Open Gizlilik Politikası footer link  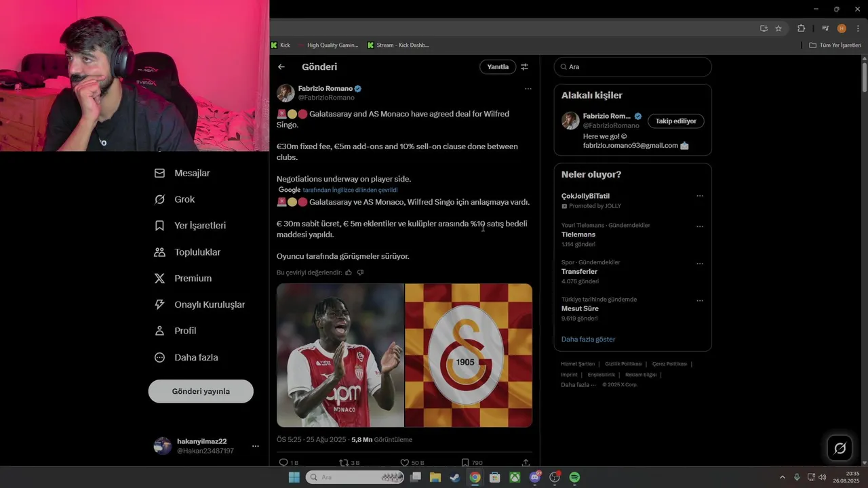623,364
